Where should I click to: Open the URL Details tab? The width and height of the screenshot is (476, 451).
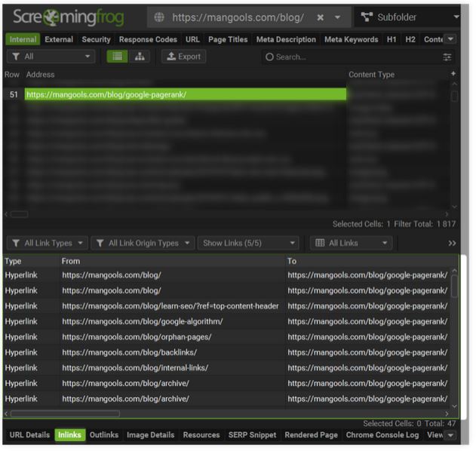[29, 435]
